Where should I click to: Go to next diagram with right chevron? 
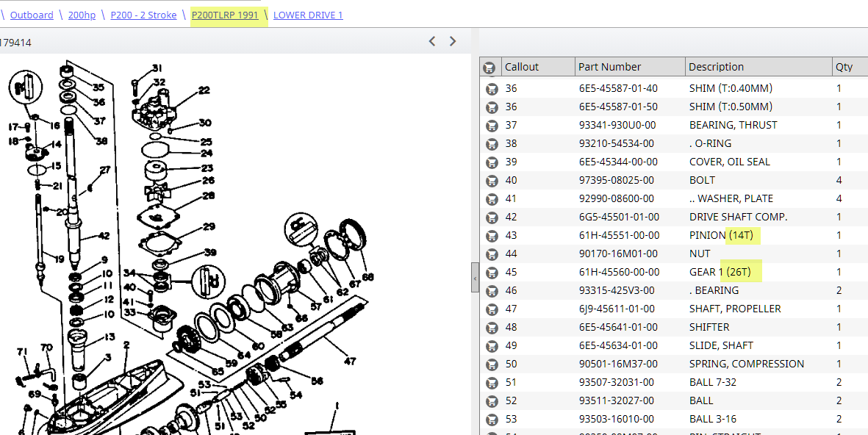[x=453, y=41]
